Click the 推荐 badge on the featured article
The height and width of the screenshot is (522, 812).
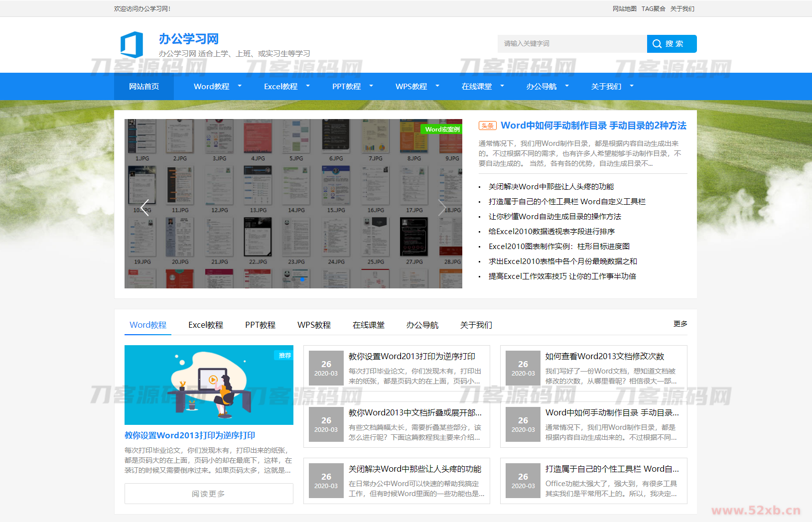pos(284,356)
